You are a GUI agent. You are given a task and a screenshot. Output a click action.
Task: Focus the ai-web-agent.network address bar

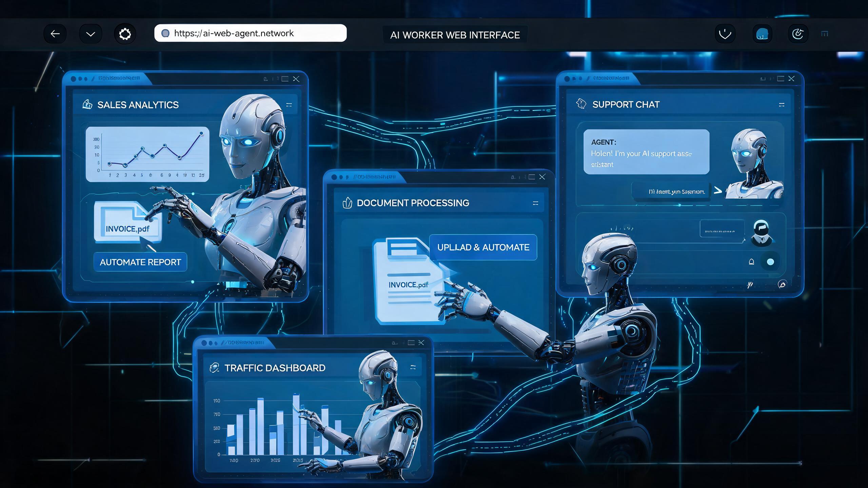pyautogui.click(x=251, y=33)
